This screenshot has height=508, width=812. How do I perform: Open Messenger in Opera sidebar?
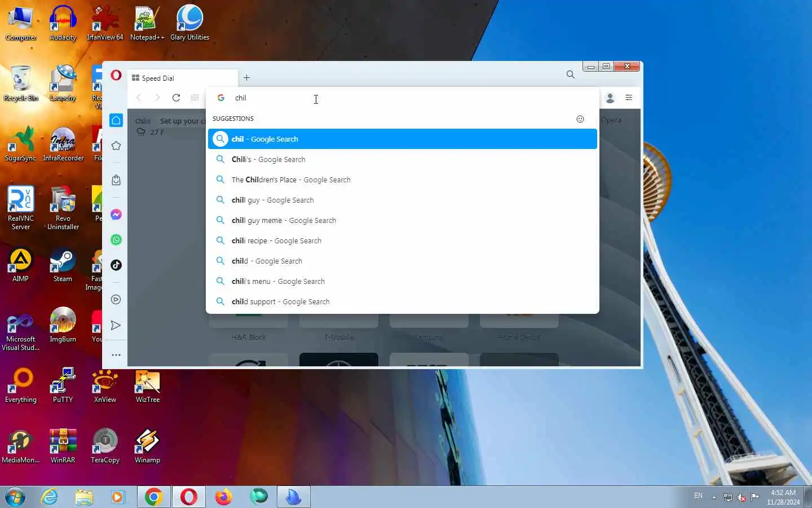[116, 214]
